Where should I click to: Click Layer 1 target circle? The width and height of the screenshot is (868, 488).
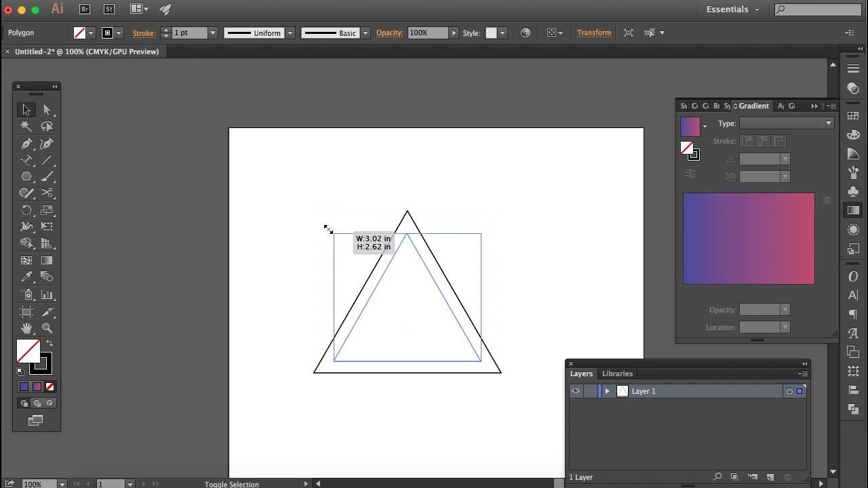tap(789, 391)
